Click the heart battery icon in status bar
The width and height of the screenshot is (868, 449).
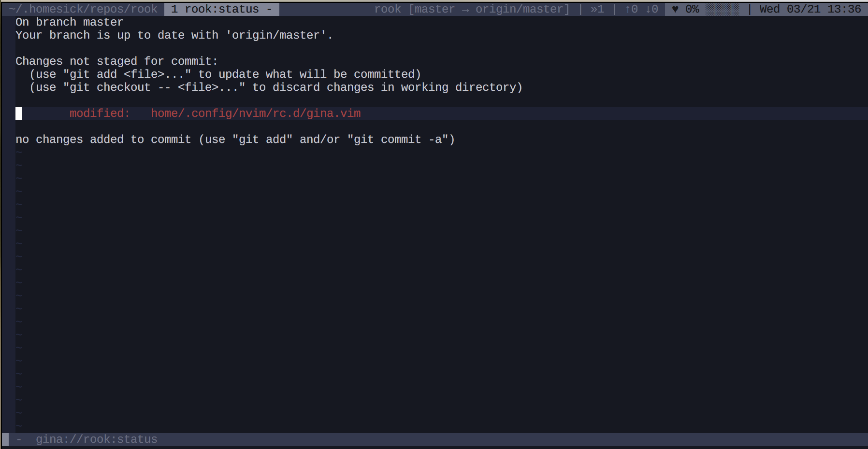674,9
